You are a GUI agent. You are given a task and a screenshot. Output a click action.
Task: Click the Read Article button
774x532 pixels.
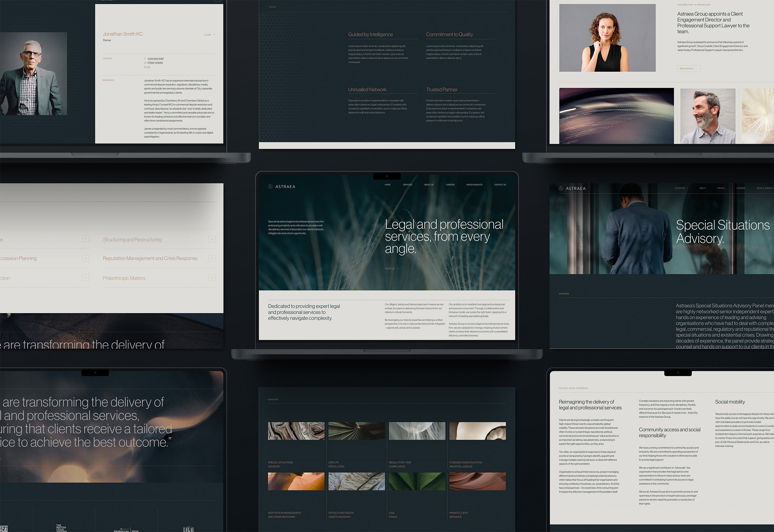(x=689, y=69)
